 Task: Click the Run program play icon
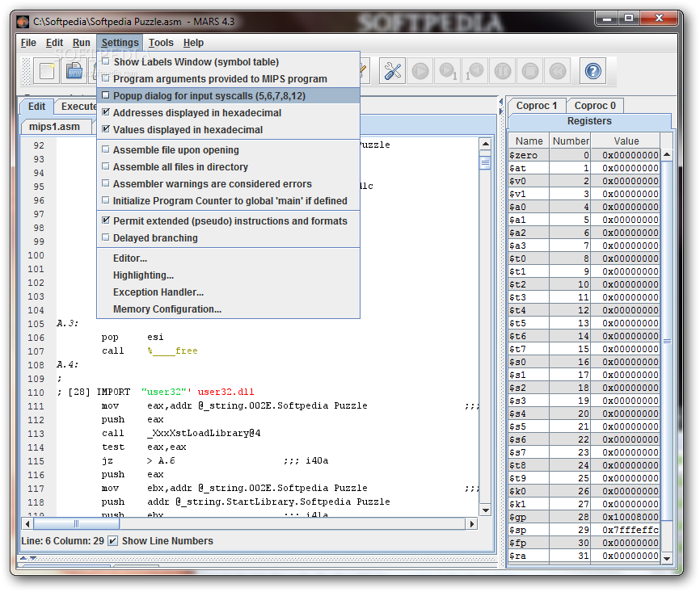pos(420,71)
